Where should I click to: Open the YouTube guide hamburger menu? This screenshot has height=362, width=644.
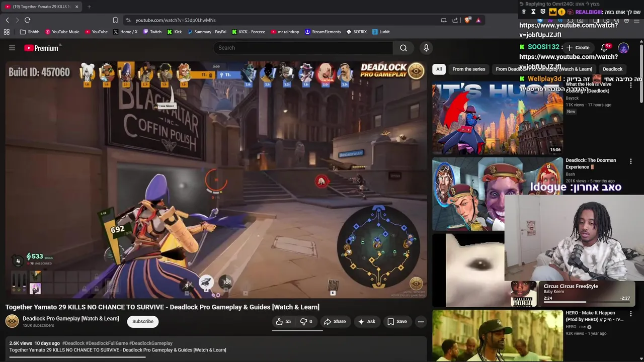(12, 48)
